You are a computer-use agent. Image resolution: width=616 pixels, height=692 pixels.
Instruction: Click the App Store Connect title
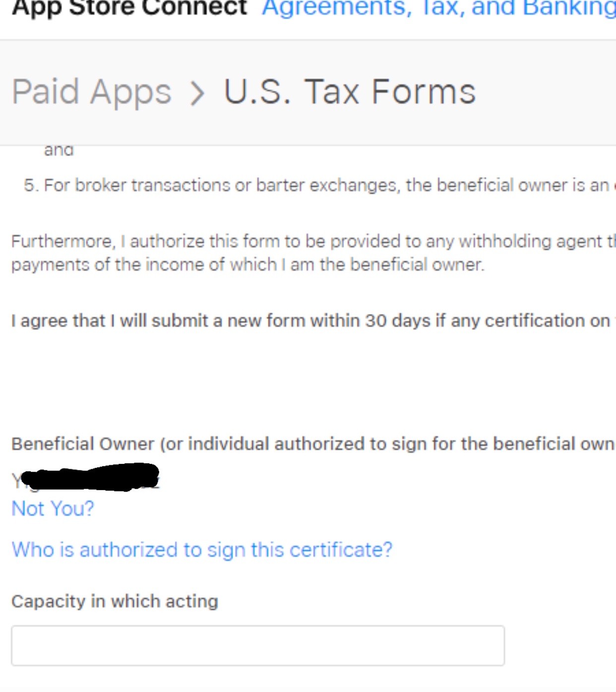[129, 8]
